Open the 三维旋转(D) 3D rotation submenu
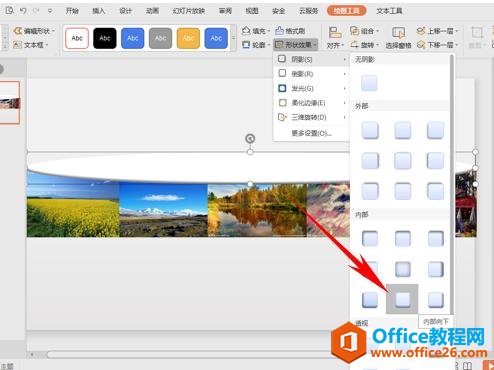 coord(311,117)
